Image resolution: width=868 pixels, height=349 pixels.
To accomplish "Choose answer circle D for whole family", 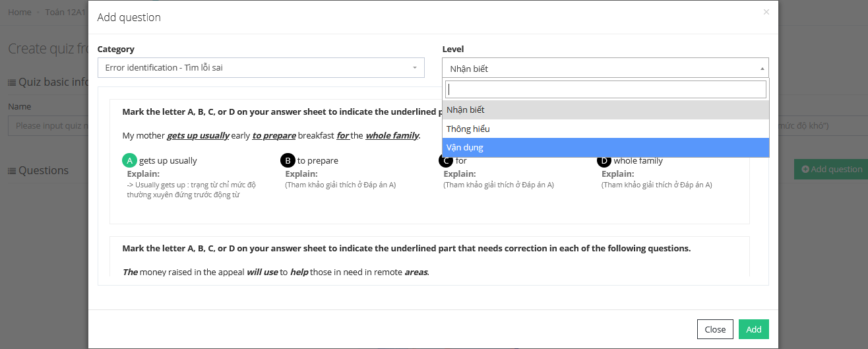I will 604,160.
